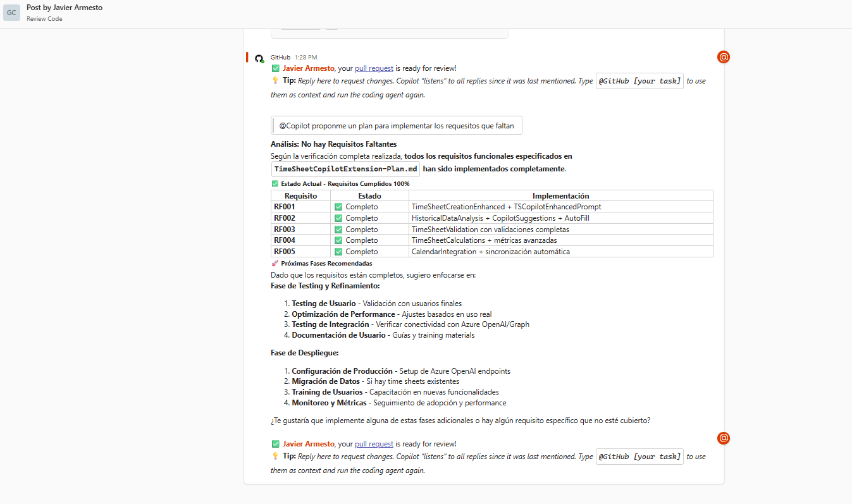Click the Review Code subtitle
852x504 pixels.
point(44,19)
